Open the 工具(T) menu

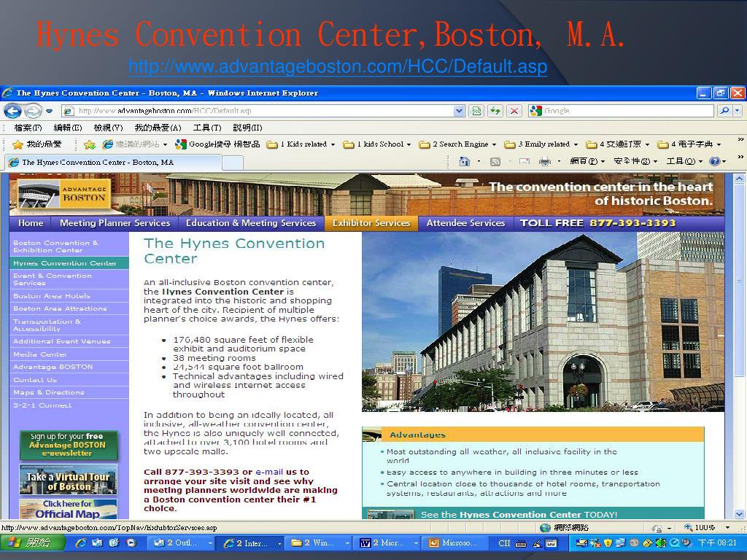click(x=207, y=128)
